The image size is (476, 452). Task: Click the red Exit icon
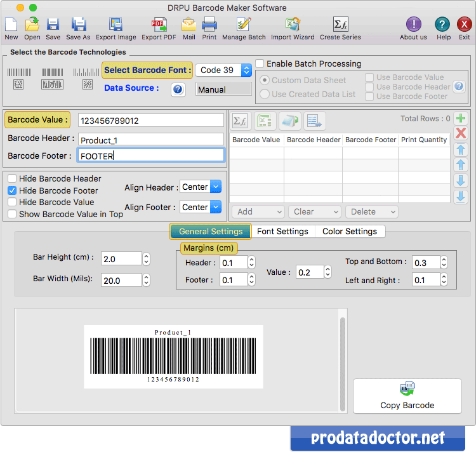tap(464, 25)
